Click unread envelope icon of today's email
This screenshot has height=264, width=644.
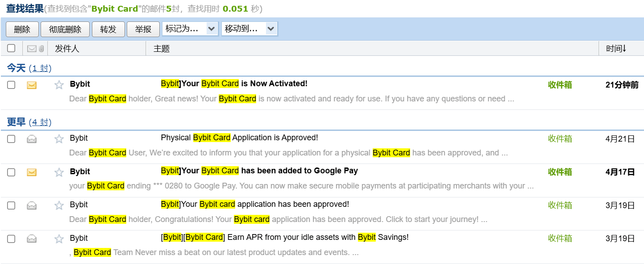point(32,85)
